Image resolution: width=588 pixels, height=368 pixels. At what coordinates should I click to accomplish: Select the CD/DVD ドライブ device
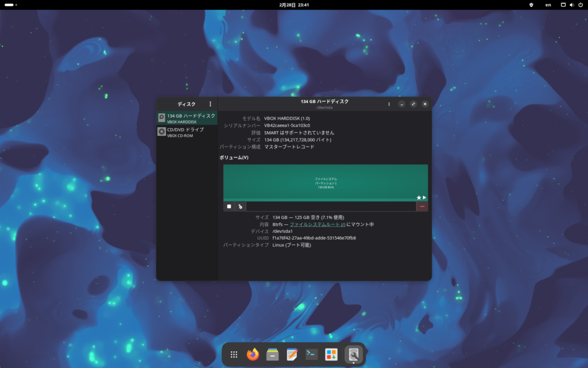pyautogui.click(x=187, y=132)
